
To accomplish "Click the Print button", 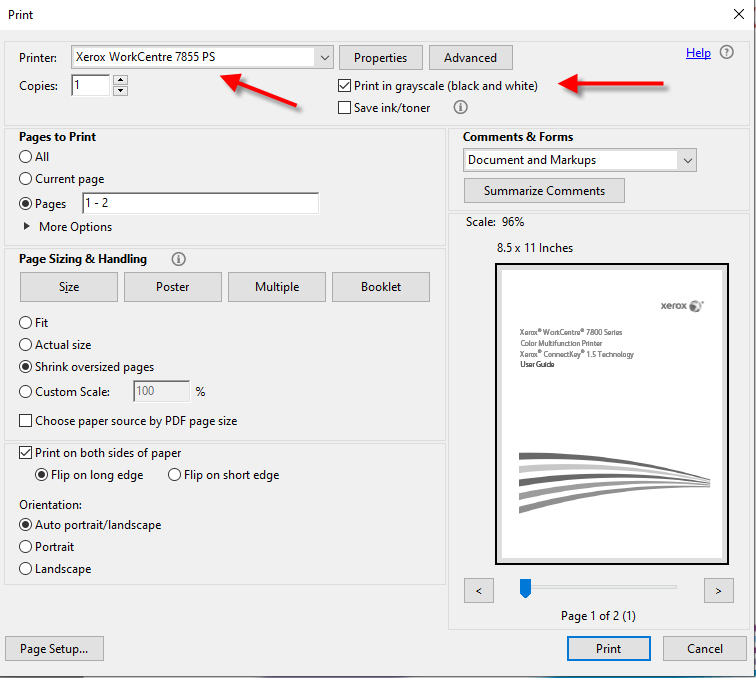I will [x=608, y=649].
